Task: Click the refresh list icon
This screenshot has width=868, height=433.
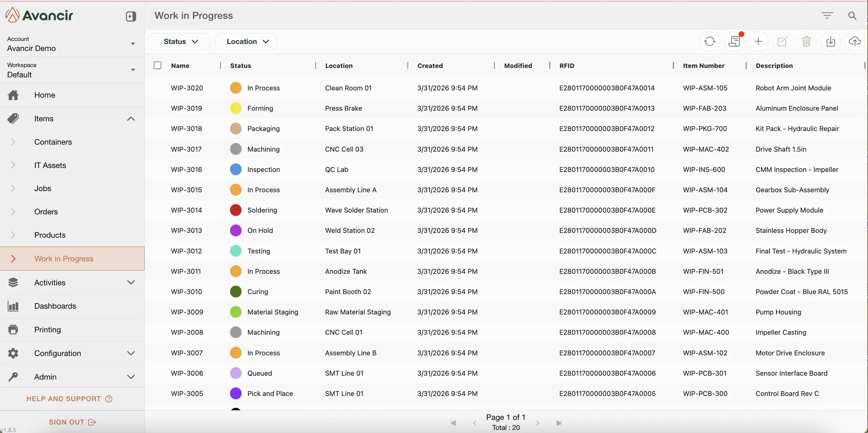Action: click(x=709, y=41)
